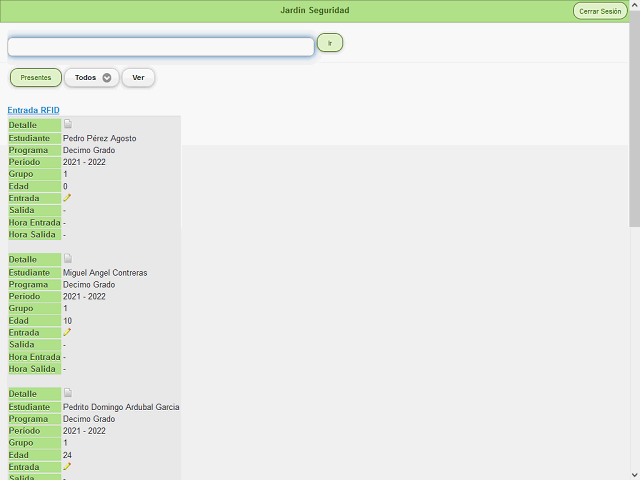Open detail document icon for Miguel Angel Contreras

pyautogui.click(x=68, y=259)
